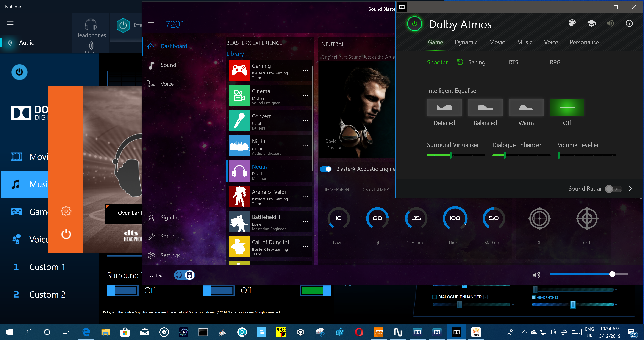The height and width of the screenshot is (340, 644).
Task: Open Settings gear in Sound Blaster
Action: [x=151, y=255]
